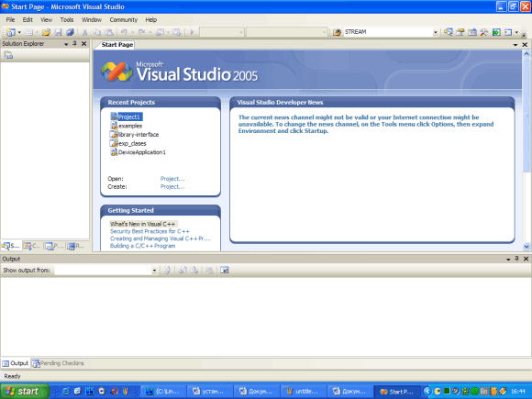Click the Paste clipboard icon
The image size is (532, 399).
point(109,32)
